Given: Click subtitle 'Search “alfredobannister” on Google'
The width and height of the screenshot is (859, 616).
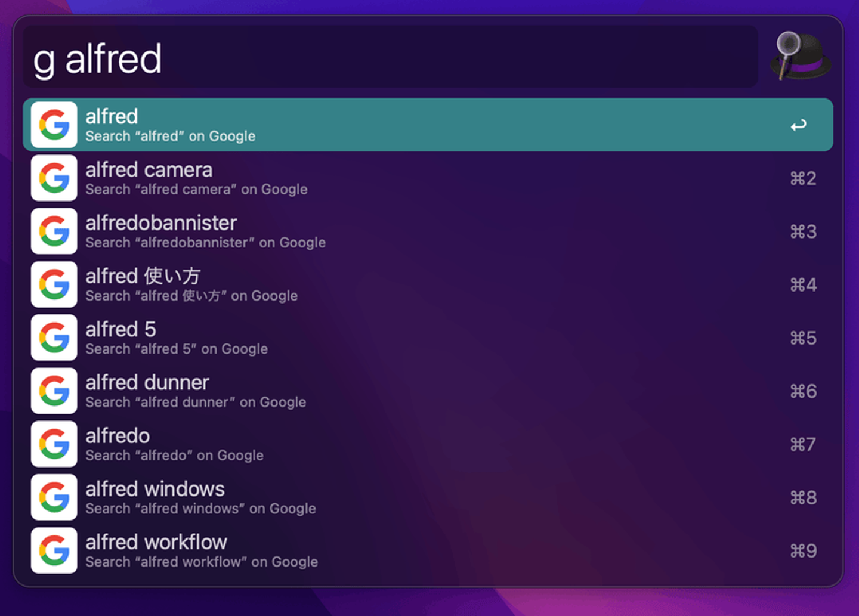Looking at the screenshot, I should [206, 243].
